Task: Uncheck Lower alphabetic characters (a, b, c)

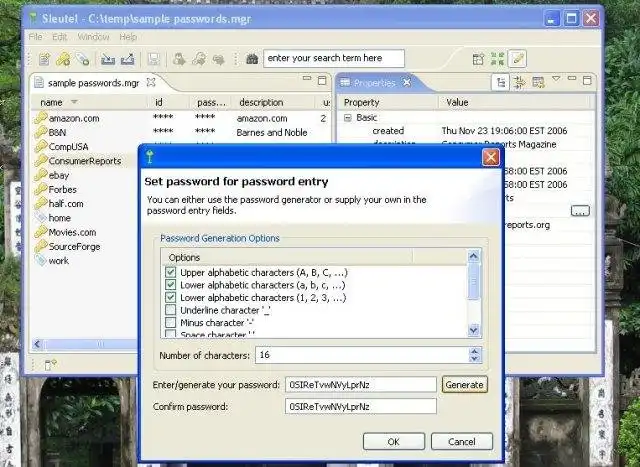Action: [x=171, y=285]
